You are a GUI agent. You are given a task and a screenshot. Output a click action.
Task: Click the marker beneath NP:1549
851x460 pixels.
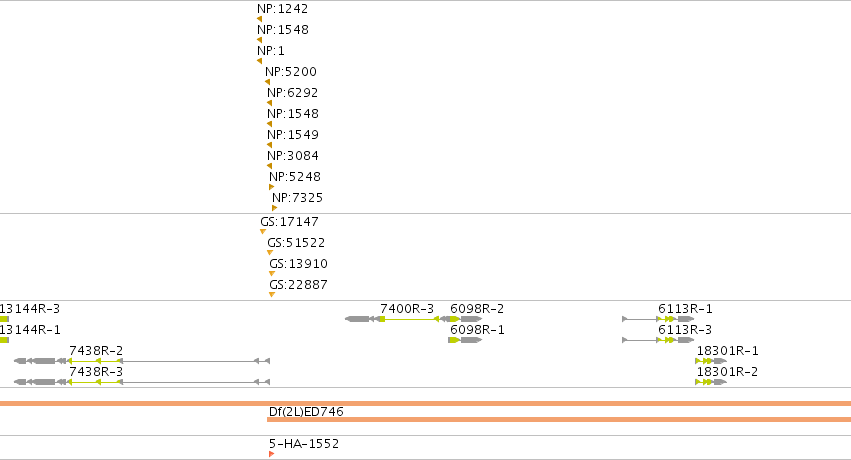click(x=269, y=145)
